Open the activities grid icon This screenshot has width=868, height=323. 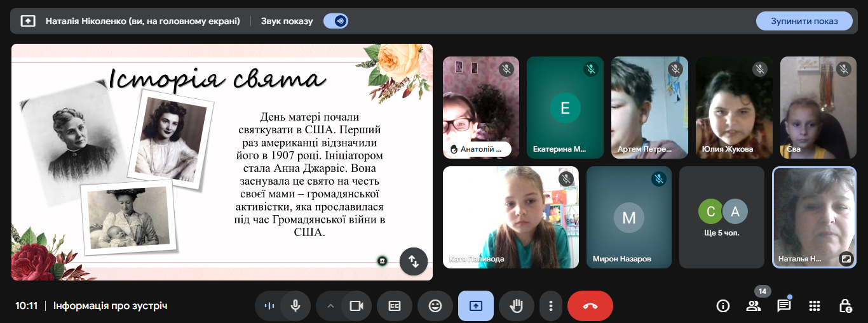point(815,306)
